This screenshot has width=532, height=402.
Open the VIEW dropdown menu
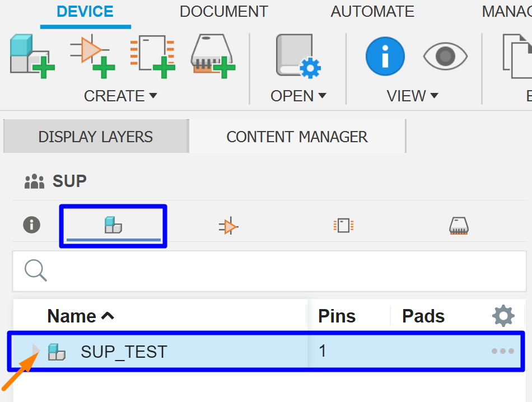(413, 96)
